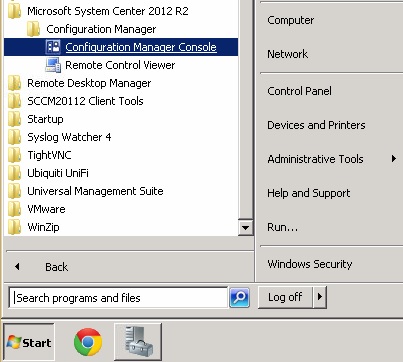Click the WinZip folder icon

click(x=14, y=227)
